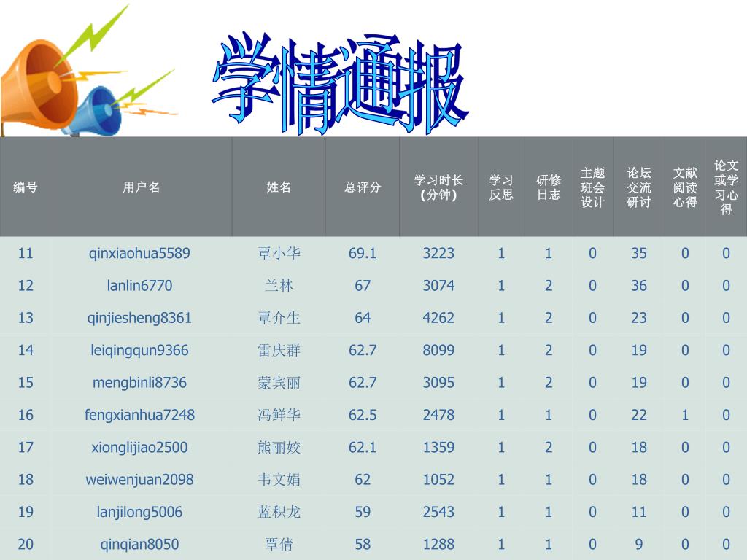
Task: Click the 论文或学习心得 column header
Action: coord(726,187)
